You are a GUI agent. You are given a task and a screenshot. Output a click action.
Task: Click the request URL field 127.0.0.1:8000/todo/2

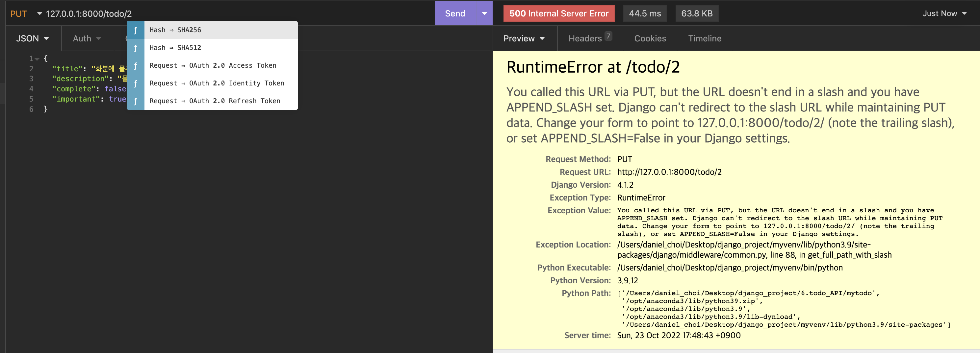[89, 14]
